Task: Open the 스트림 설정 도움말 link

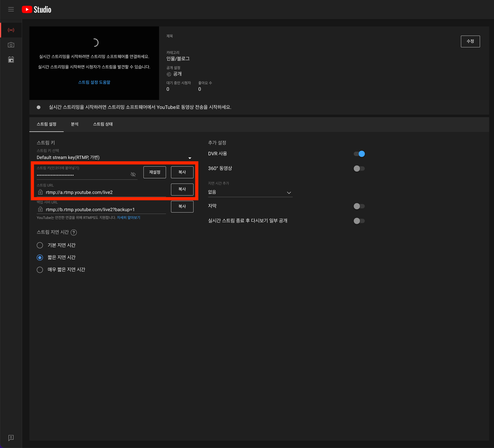Action: point(94,82)
